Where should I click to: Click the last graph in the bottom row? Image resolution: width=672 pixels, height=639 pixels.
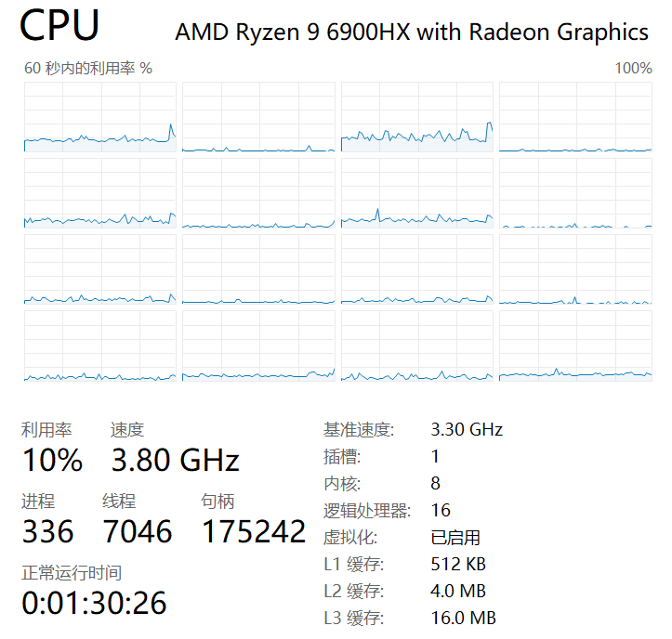click(575, 346)
